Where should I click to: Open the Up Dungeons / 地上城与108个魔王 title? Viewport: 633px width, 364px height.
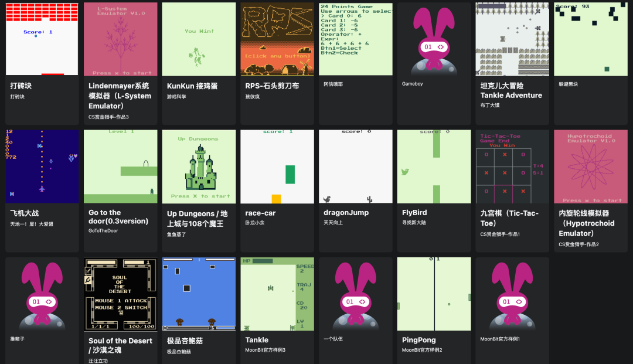(x=197, y=218)
